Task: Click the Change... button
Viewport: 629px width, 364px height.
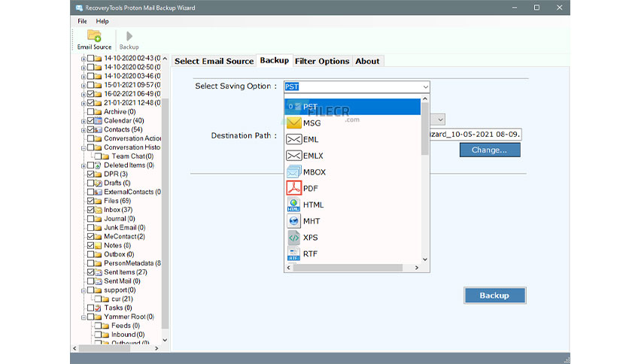Action: [x=490, y=150]
